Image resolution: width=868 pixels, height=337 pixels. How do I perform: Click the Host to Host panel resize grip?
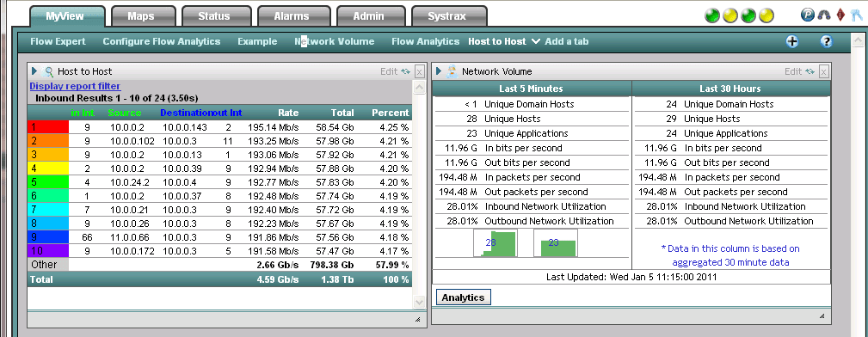coord(417,319)
